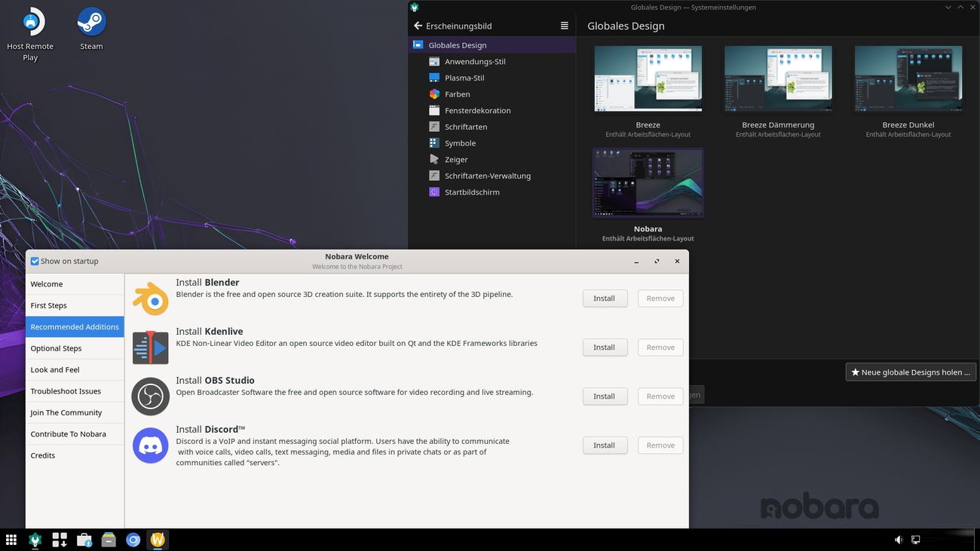Screen dimensions: 980x551
Task: Open the Farben settings page
Action: tap(492, 94)
